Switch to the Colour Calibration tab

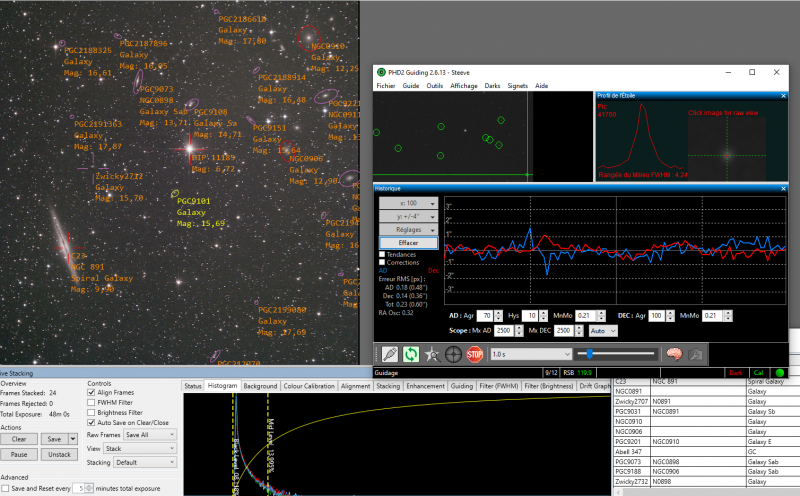309,386
